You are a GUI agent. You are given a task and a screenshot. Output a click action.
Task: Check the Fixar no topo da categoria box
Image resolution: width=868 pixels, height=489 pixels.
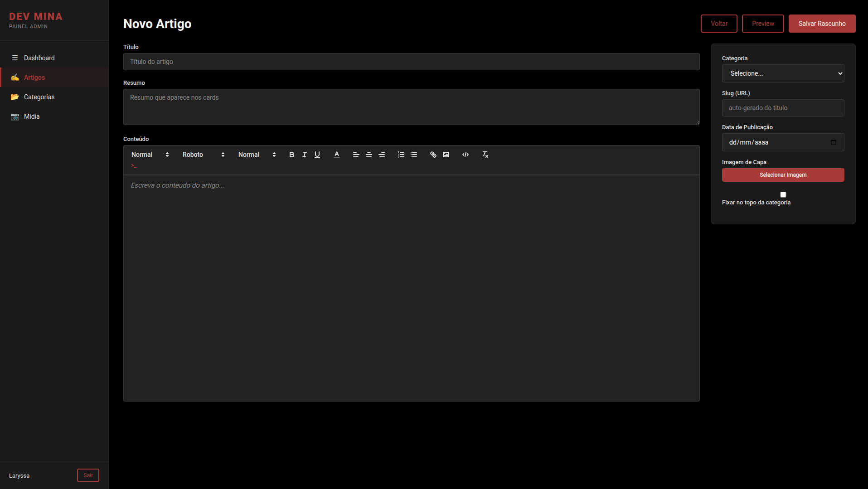[x=783, y=194]
